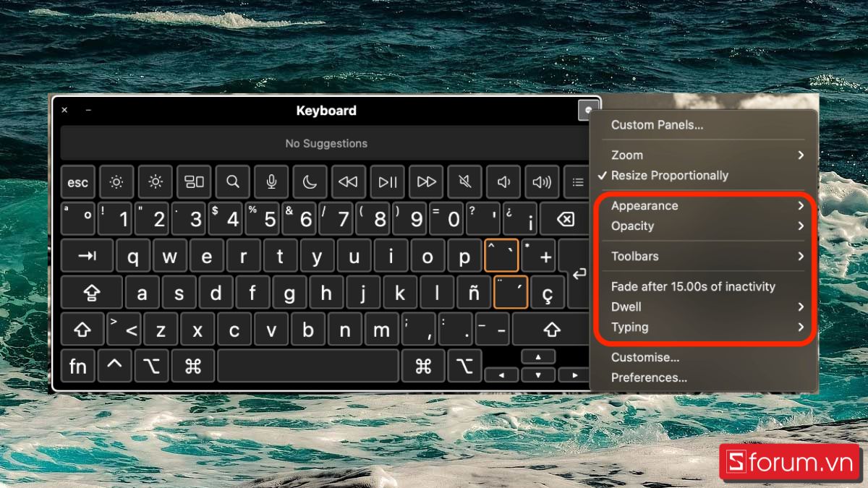This screenshot has width=868, height=488.
Task: Tap the Mission Control key
Action: point(194,182)
